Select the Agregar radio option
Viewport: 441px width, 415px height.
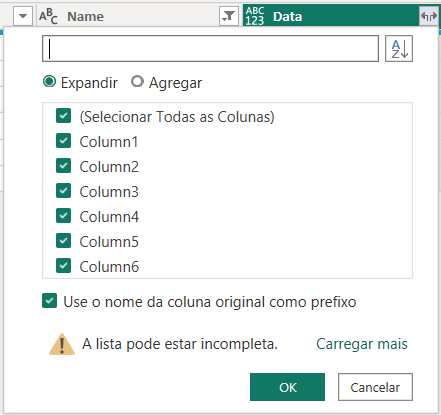(x=137, y=82)
